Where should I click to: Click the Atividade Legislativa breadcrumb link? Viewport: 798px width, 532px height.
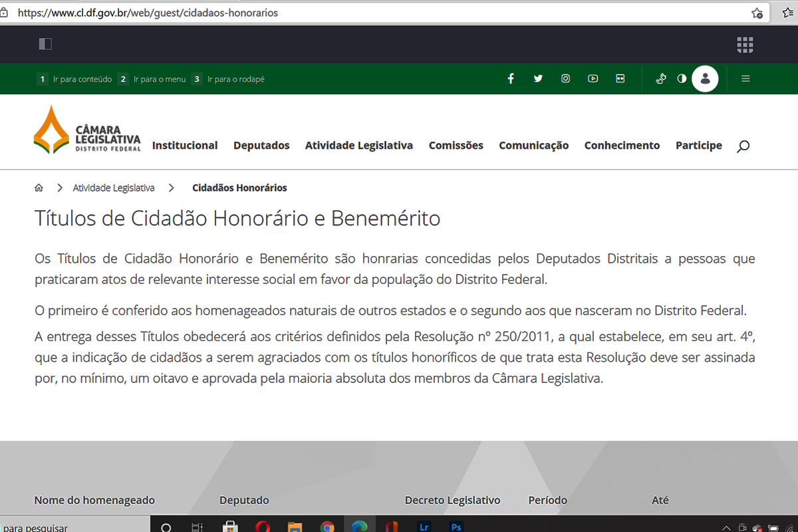pyautogui.click(x=114, y=188)
